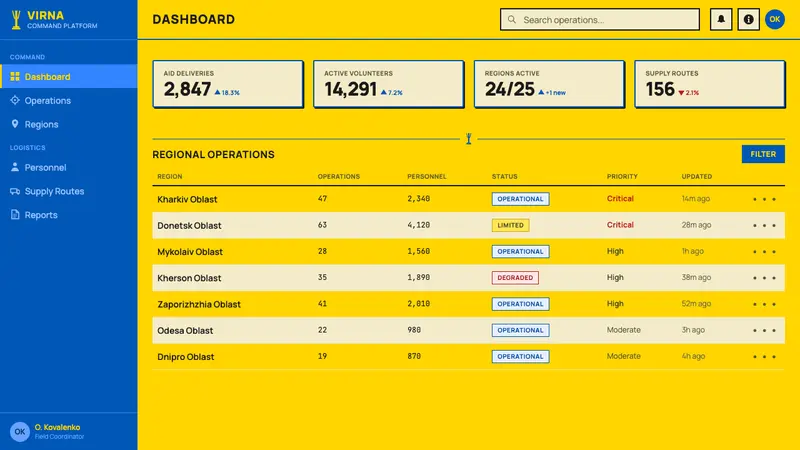Viewport: 800px width, 450px height.
Task: Select Kharkiv Oblast region name
Action: tap(187, 199)
